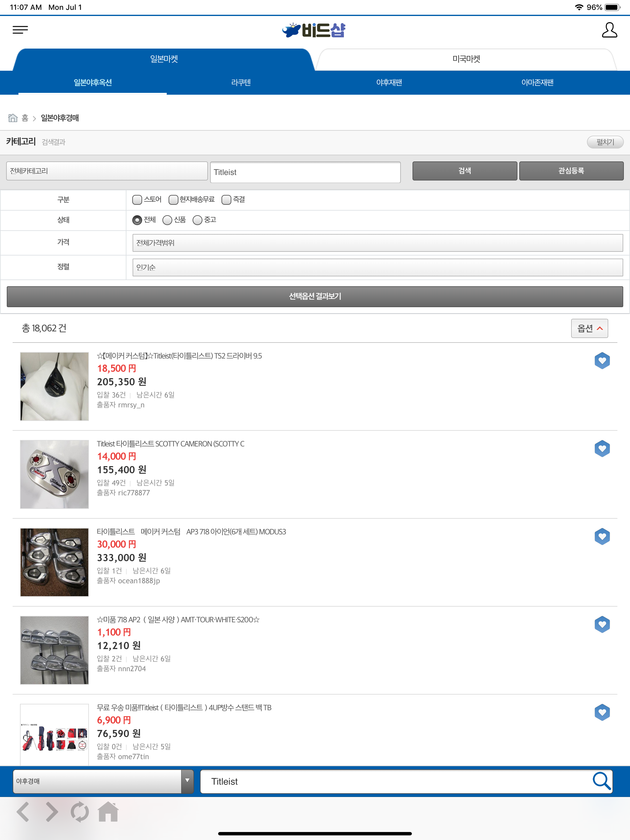Viewport: 630px width, 840px height.
Task: Open the 718 AP2 AMT TOUR WHITE listing title
Action: click(x=178, y=620)
